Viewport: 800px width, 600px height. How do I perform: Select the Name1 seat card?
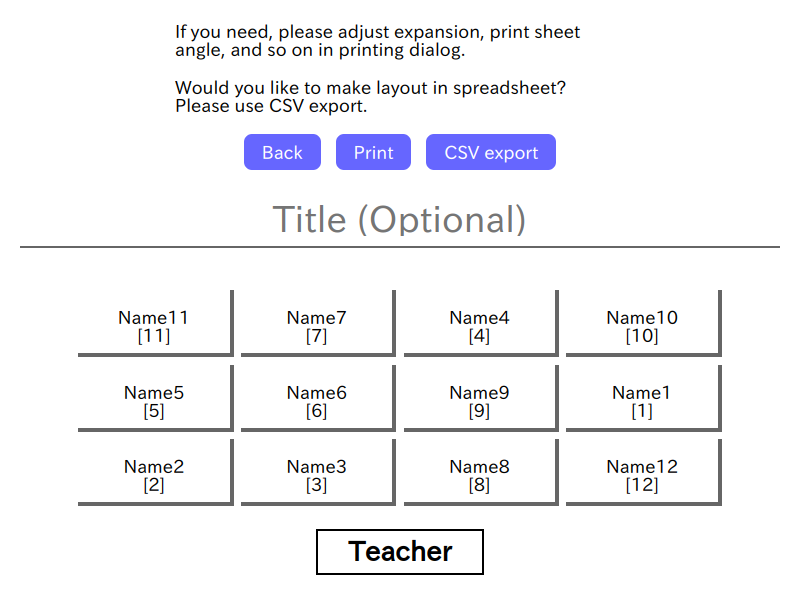pyautogui.click(x=644, y=398)
